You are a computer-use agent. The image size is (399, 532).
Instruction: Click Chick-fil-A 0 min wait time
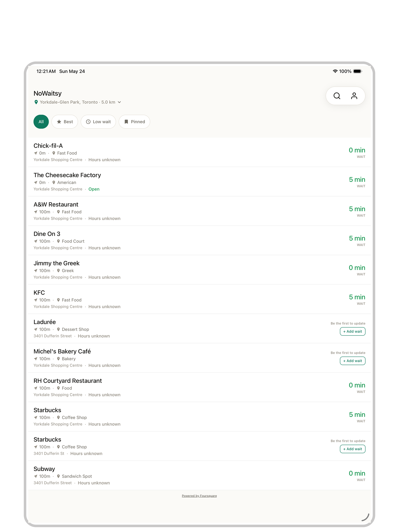(x=357, y=150)
